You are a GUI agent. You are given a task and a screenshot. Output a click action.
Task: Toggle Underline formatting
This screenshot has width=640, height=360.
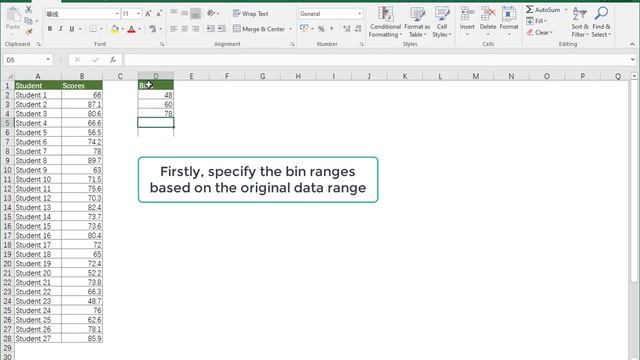pos(72,29)
